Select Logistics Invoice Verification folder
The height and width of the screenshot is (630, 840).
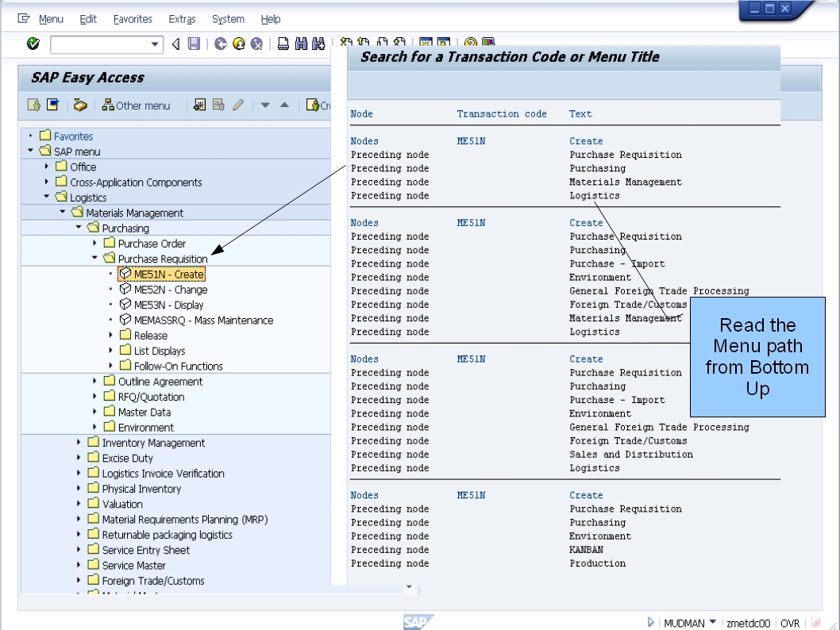click(x=163, y=474)
